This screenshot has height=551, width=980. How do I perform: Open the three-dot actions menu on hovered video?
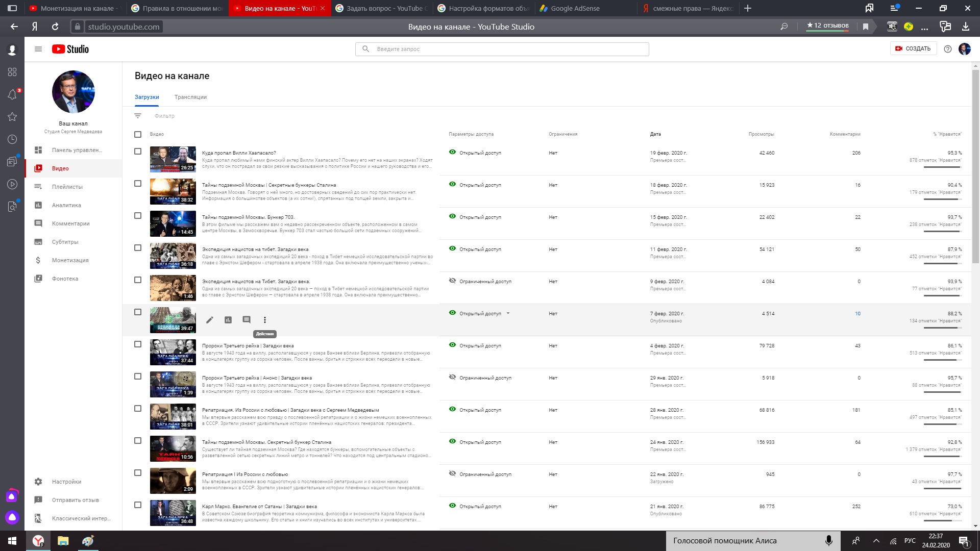click(x=265, y=320)
